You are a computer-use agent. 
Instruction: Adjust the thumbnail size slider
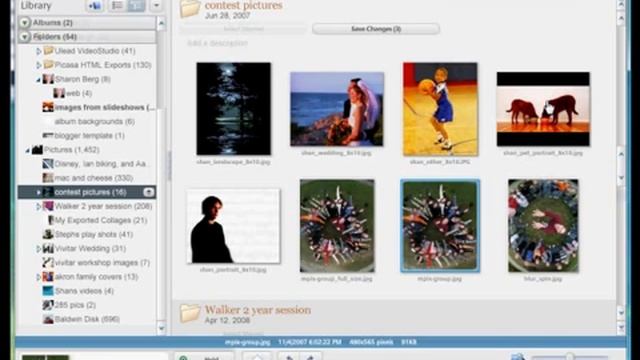(x=570, y=357)
